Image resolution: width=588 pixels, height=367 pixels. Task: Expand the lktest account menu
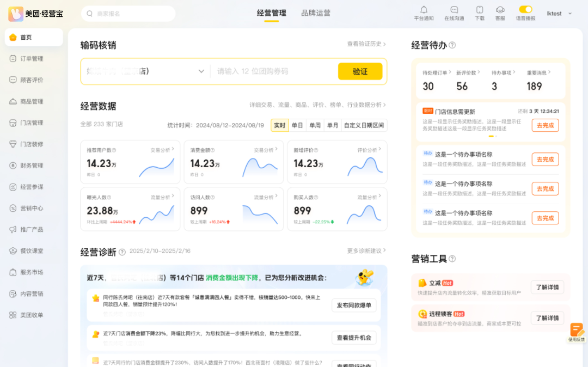point(558,13)
